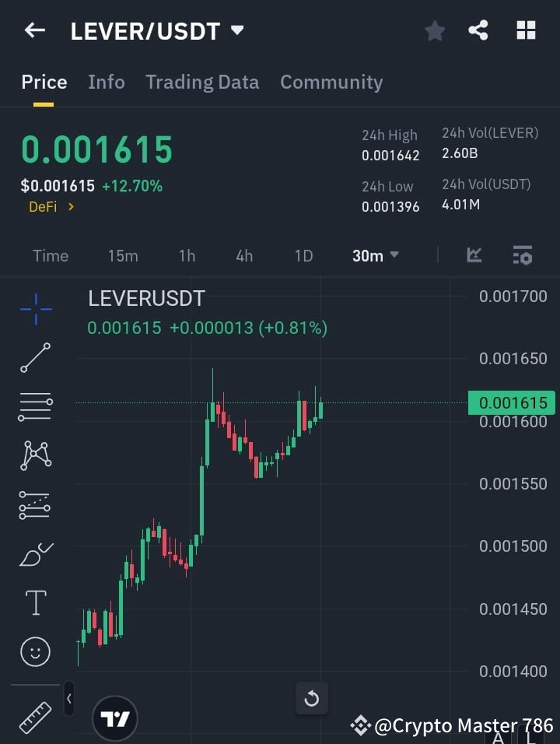This screenshot has width=560, height=744.
Task: Open the DeFi category link
Action: 51,207
